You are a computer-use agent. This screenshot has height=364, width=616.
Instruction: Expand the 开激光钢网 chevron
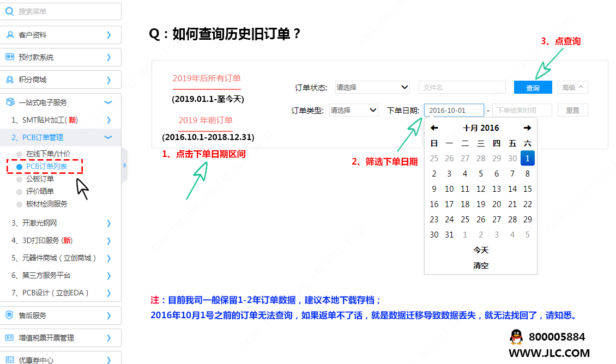coord(109,223)
